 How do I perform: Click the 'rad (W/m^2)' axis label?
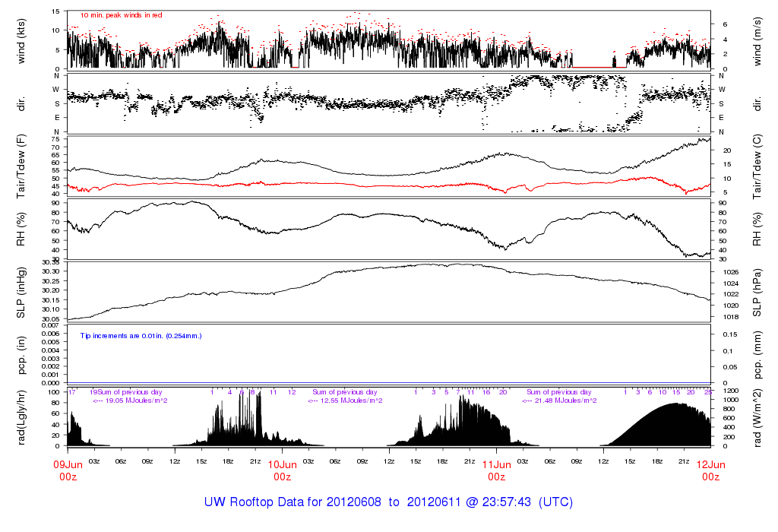coord(757,418)
